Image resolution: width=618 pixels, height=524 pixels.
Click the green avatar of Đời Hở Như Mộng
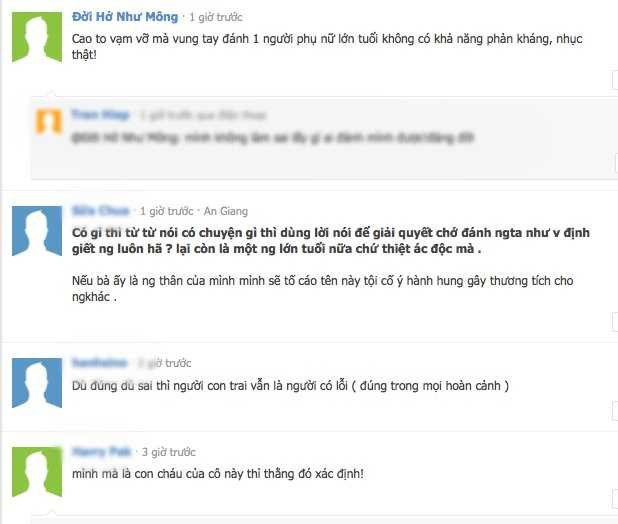coord(37,37)
